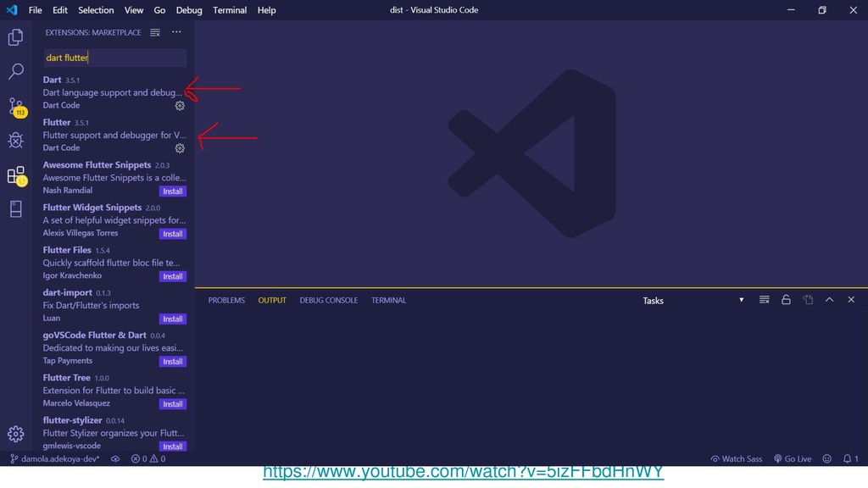Image resolution: width=868 pixels, height=488 pixels.
Task: Click the smiley feedback icon
Action: [x=827, y=458]
